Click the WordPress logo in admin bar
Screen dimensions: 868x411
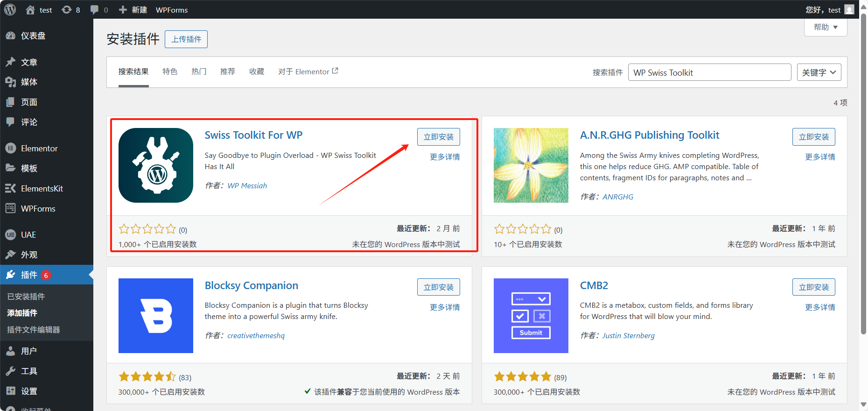tap(10, 10)
